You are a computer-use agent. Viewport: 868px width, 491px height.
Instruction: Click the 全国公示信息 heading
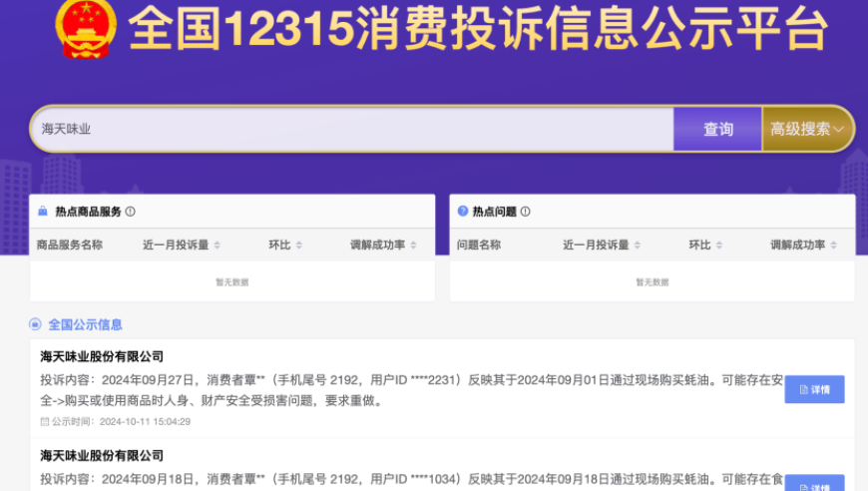[85, 325]
